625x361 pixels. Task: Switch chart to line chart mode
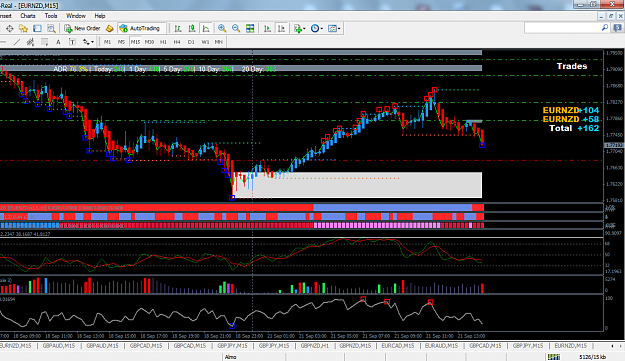click(x=206, y=28)
